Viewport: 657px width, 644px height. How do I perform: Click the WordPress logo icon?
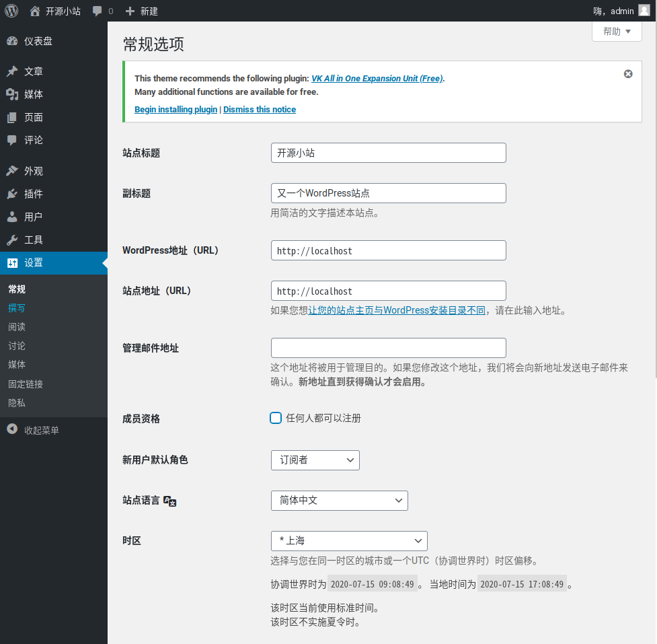(11, 11)
